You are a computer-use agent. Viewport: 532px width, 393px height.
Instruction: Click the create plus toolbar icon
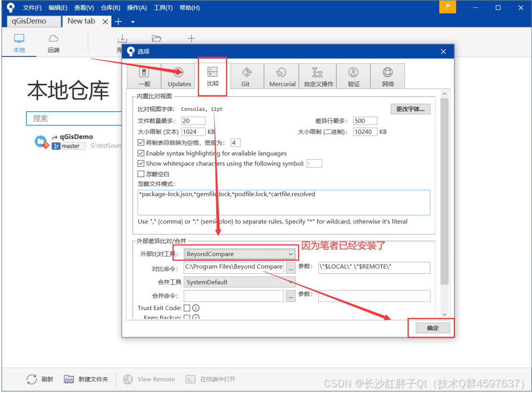point(191,38)
